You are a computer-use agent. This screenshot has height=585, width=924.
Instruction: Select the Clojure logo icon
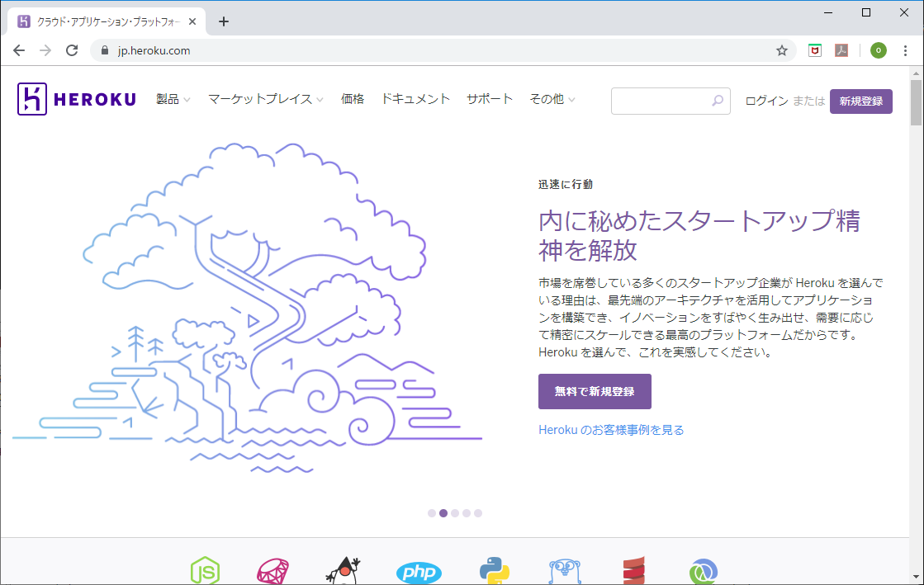click(x=703, y=572)
